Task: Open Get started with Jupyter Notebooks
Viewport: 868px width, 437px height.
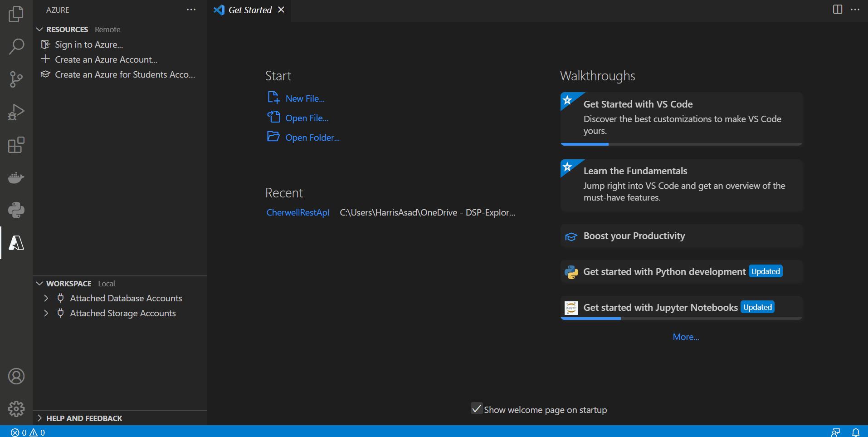Action: [x=682, y=308]
